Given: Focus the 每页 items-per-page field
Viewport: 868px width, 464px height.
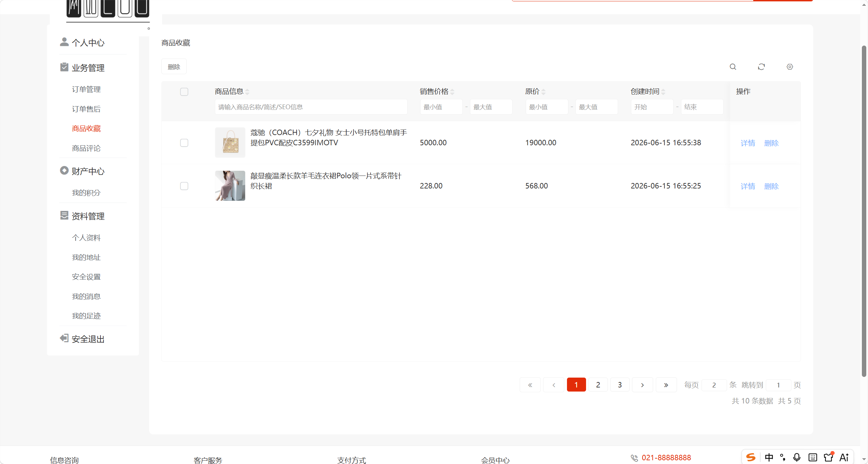Looking at the screenshot, I should [714, 385].
